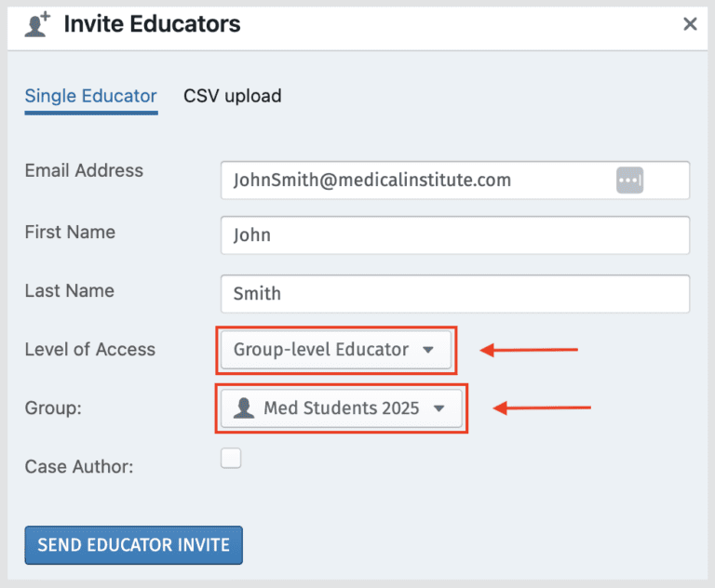Click the person icon in the Group selector
Image resolution: width=715 pixels, height=588 pixels.
[244, 408]
